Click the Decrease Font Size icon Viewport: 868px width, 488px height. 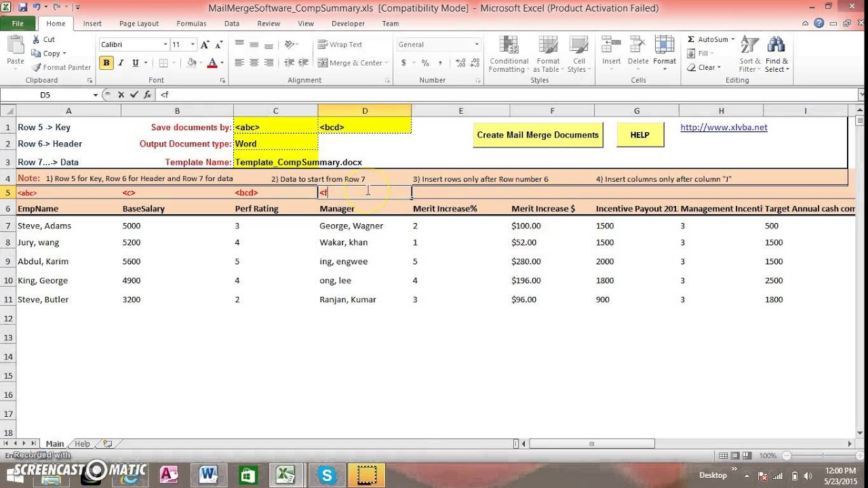click(x=218, y=45)
